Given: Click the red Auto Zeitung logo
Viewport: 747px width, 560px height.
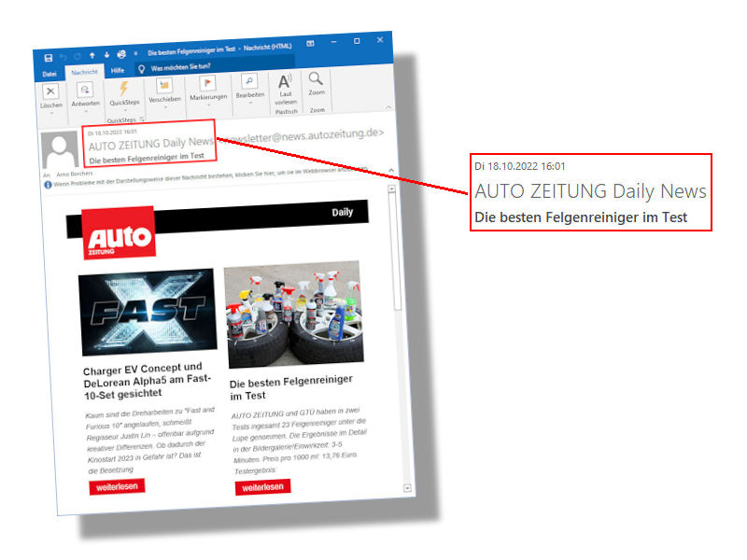Looking at the screenshot, I should [x=119, y=232].
